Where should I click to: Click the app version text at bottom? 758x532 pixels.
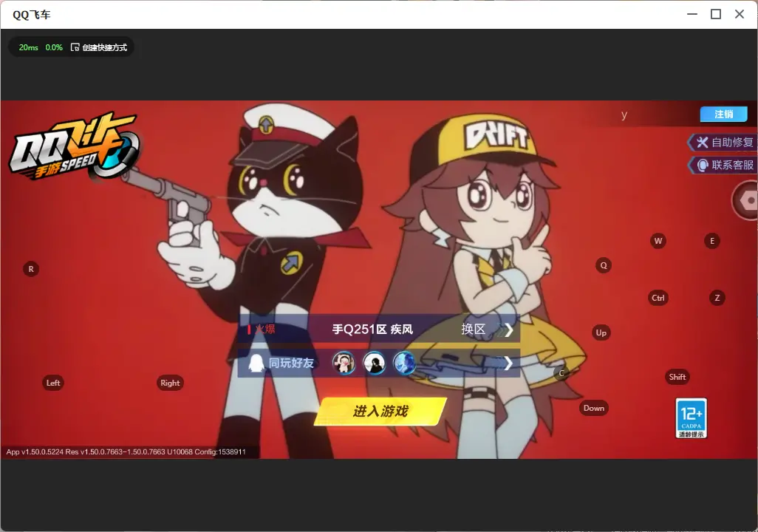pyautogui.click(x=126, y=451)
